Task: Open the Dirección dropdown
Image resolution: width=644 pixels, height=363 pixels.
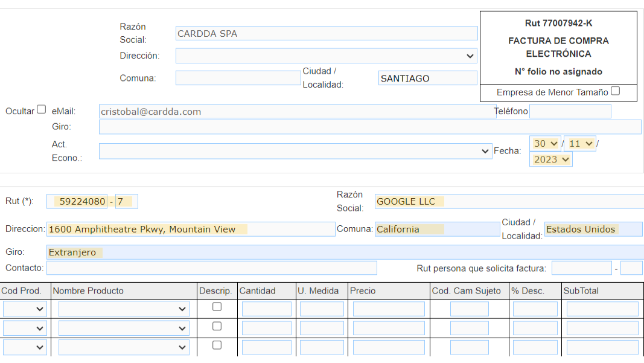Action: pos(326,56)
